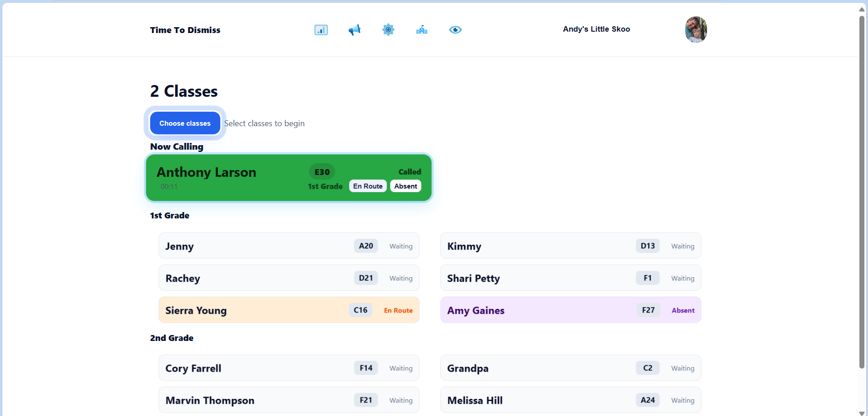Click Rachey's D21 waiting card
The width and height of the screenshot is (868, 416).
[x=289, y=278]
